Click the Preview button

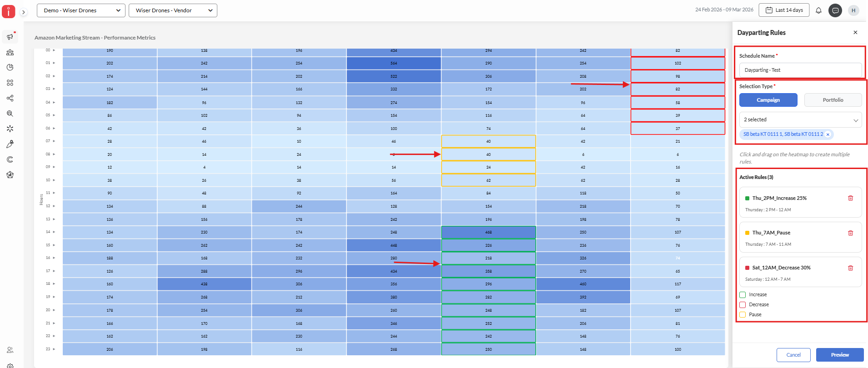(x=839, y=355)
